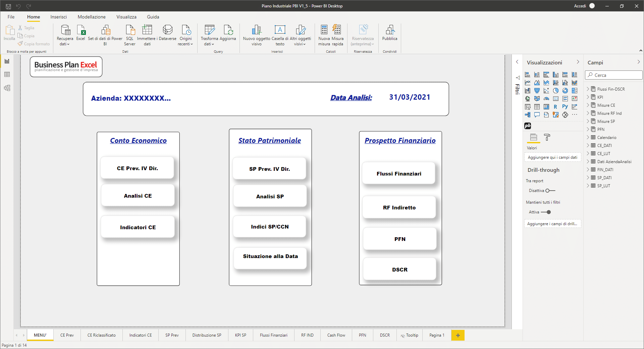Select the Python visual icon
644x349 pixels.
565,107
